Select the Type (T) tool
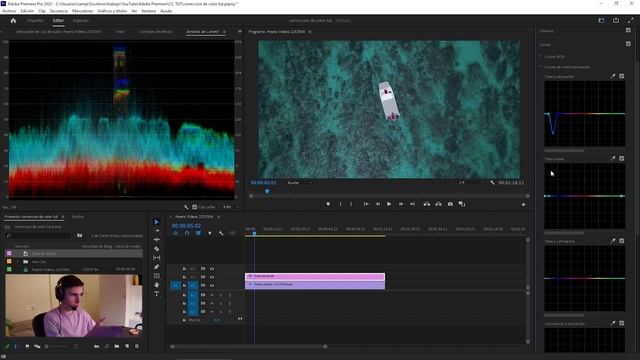 point(157,294)
